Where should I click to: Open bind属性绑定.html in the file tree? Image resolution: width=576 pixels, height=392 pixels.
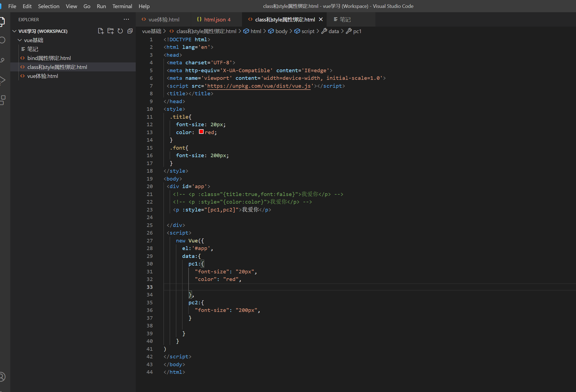click(x=49, y=58)
